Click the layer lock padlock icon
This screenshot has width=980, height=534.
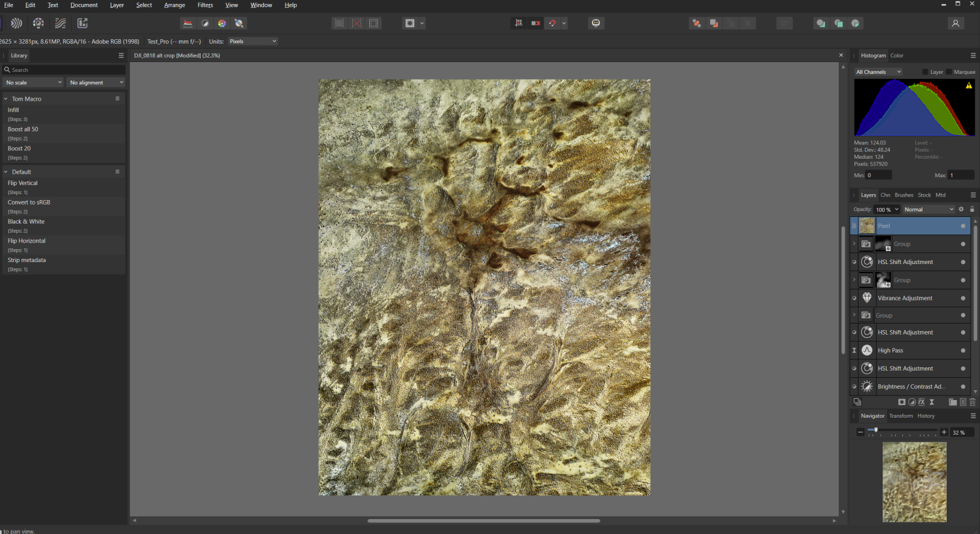point(972,209)
